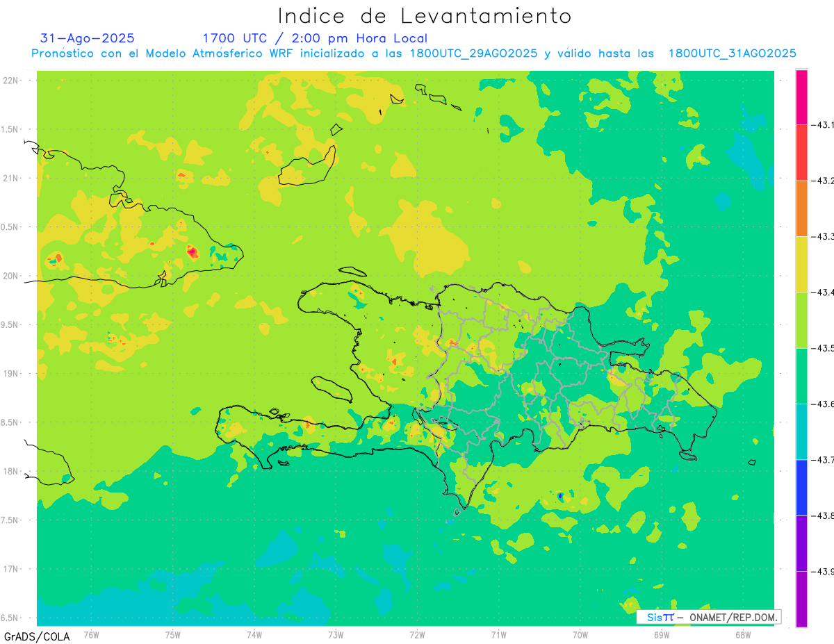Click the legend value '-43.4'
The height and width of the screenshot is (644, 834).
823,292
